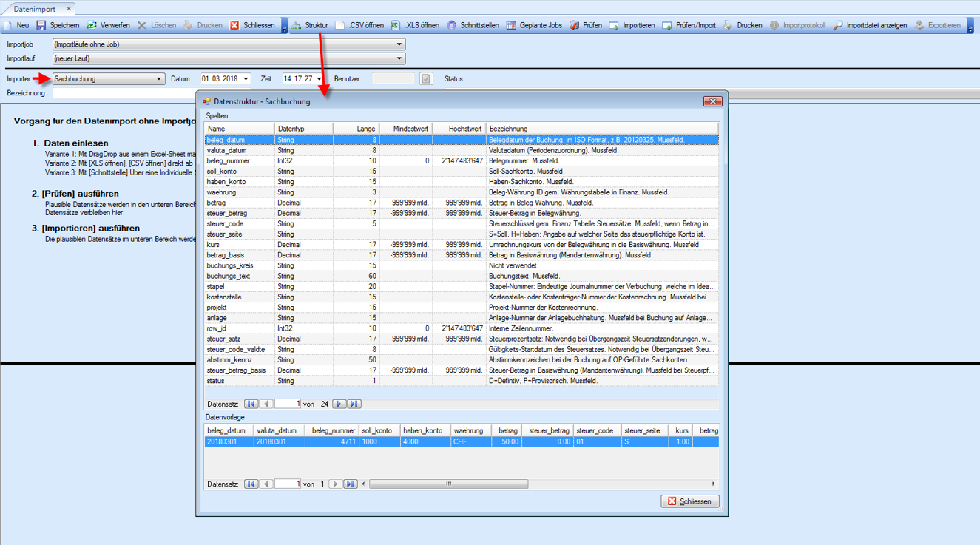Open the Importer Sachbuchung dropdown

[159, 79]
